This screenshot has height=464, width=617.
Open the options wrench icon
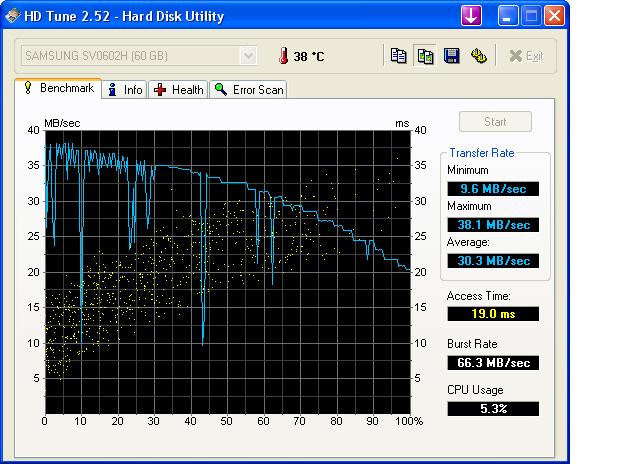tap(478, 55)
